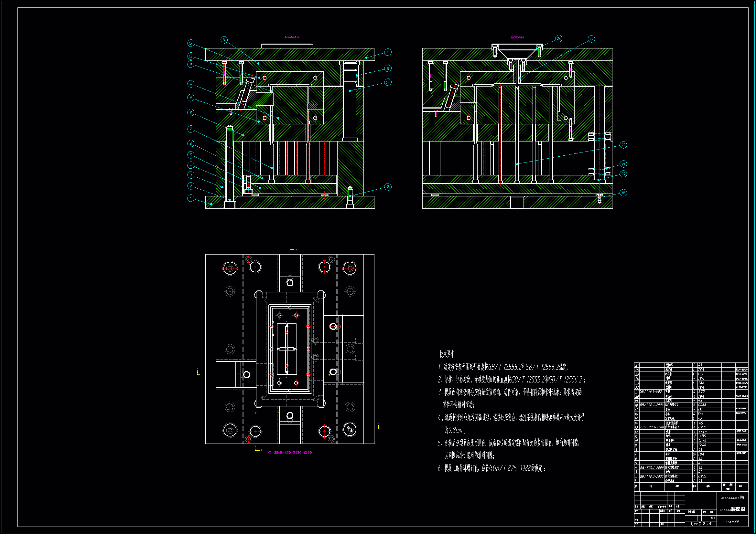Click the SECTION B-B label
This screenshot has height=534, width=756.
pos(517,37)
